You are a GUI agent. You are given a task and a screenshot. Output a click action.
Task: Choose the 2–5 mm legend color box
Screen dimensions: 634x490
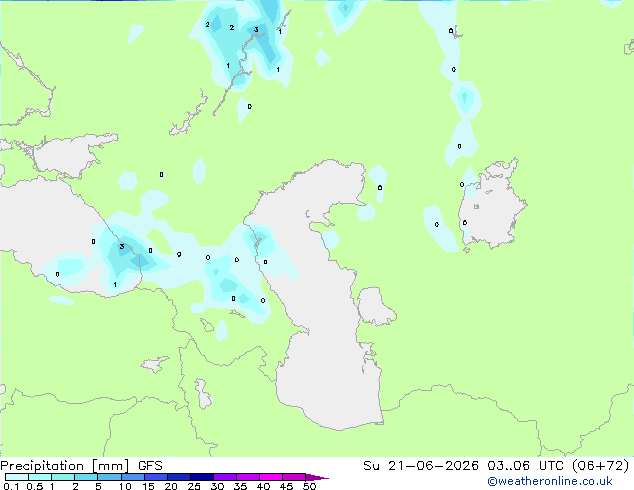(x=86, y=477)
